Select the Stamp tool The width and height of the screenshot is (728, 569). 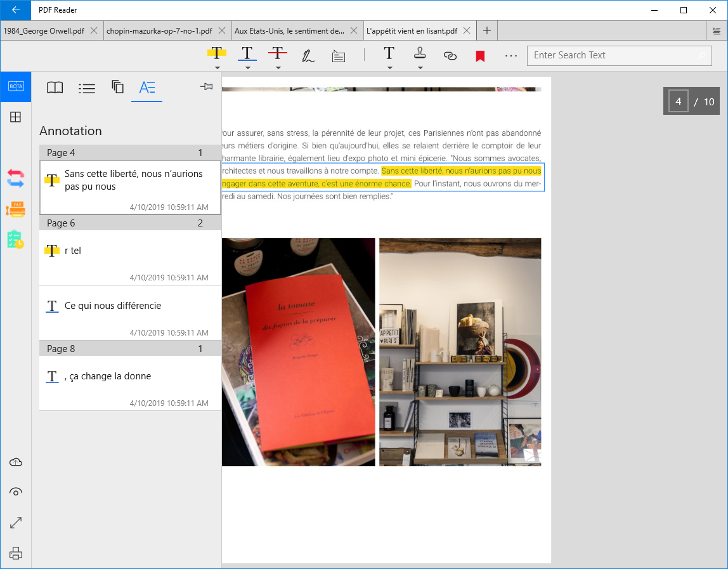(420, 53)
